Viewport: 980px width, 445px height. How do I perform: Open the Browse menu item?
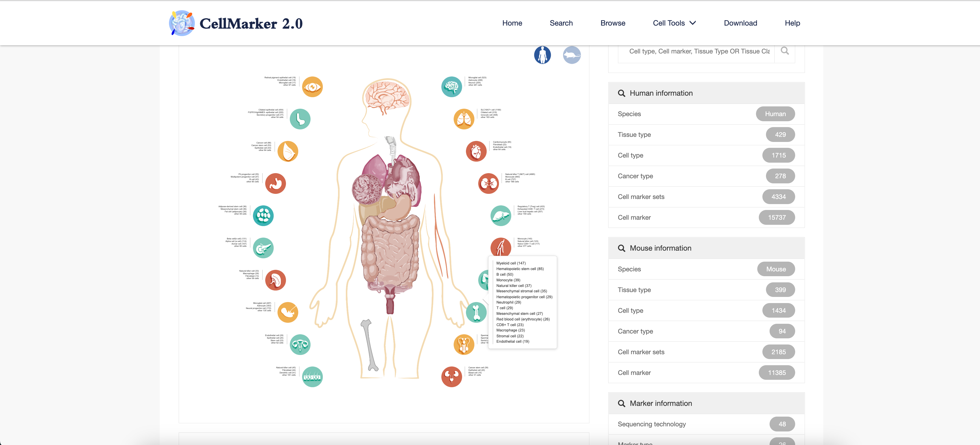612,23
